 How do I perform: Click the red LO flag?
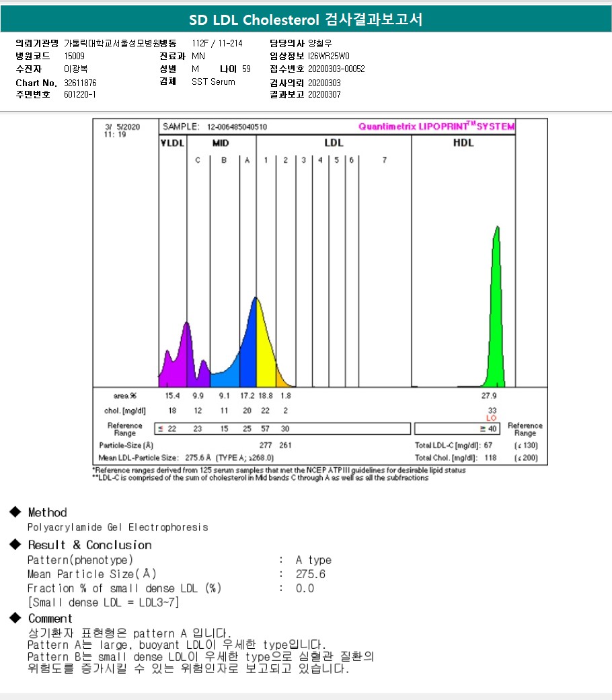[491, 418]
